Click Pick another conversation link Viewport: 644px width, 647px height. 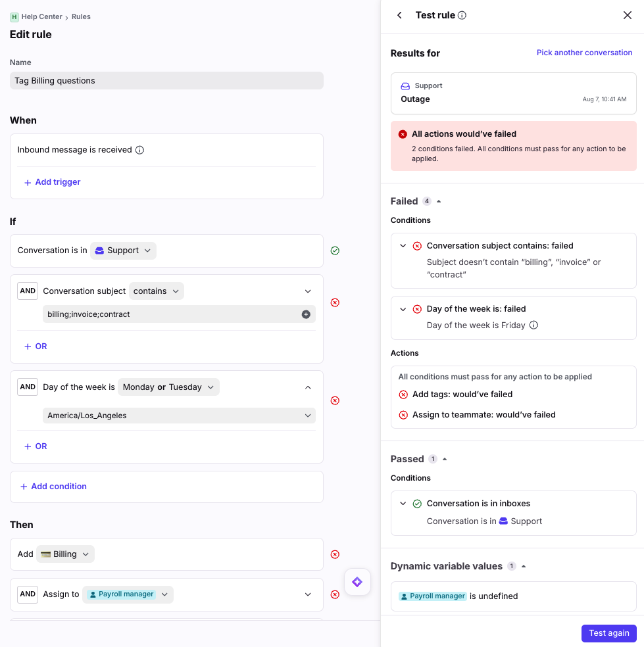(584, 53)
